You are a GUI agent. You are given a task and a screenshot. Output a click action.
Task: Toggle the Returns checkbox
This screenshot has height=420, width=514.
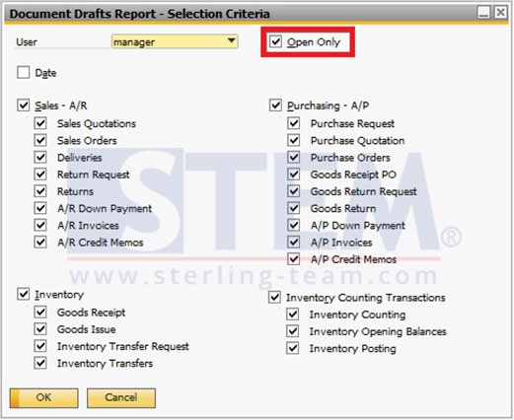pos(40,191)
